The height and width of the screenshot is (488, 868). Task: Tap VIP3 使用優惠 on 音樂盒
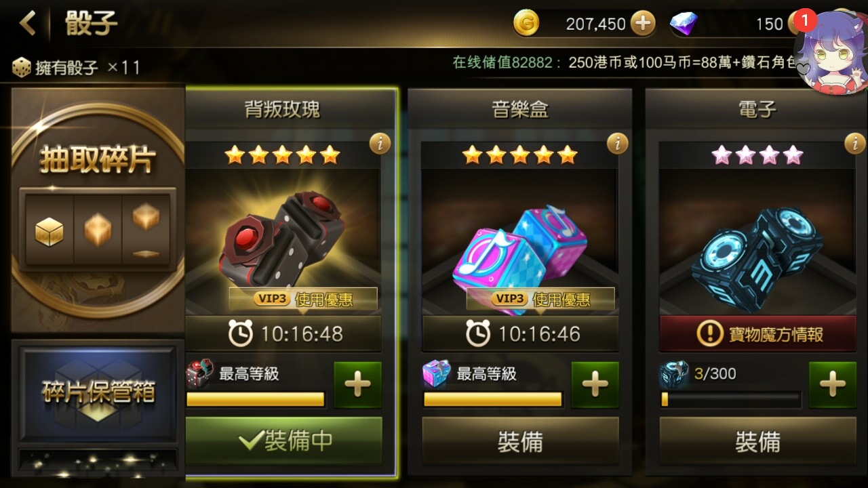(x=540, y=299)
